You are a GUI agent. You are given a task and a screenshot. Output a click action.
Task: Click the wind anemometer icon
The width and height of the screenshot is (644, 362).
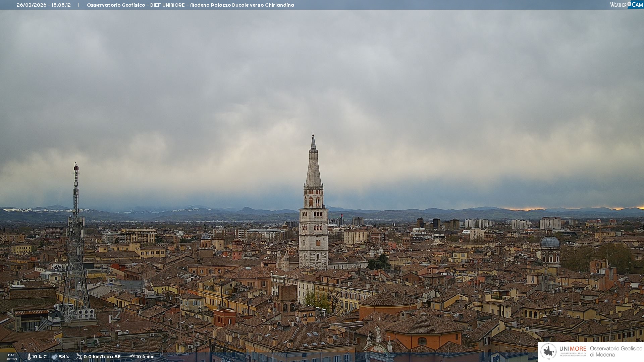coord(79,357)
